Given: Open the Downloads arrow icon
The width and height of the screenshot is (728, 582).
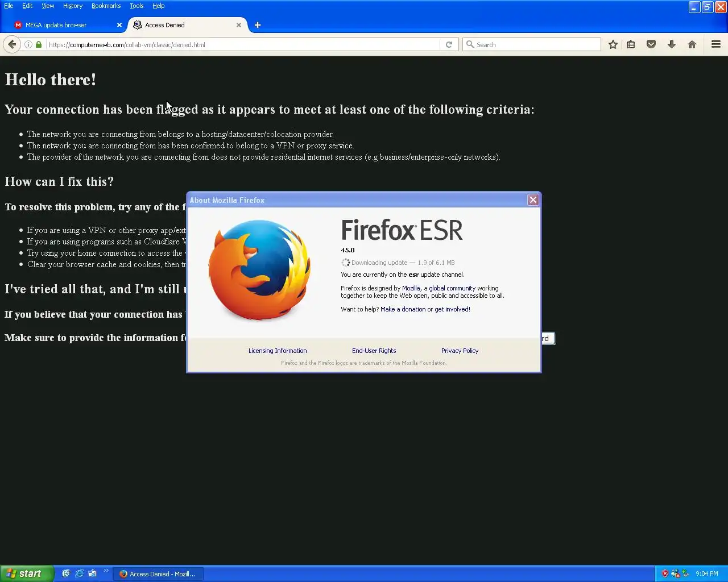Looking at the screenshot, I should [672, 44].
